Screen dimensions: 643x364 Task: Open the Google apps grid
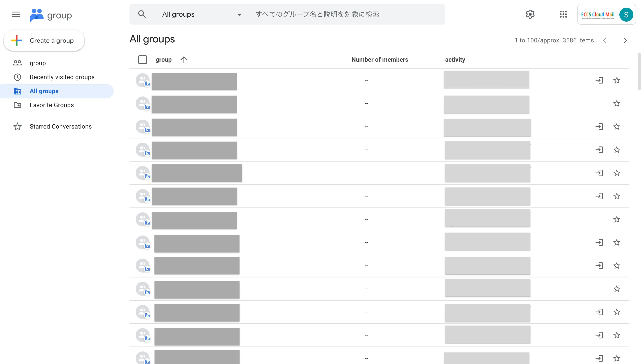[563, 14]
